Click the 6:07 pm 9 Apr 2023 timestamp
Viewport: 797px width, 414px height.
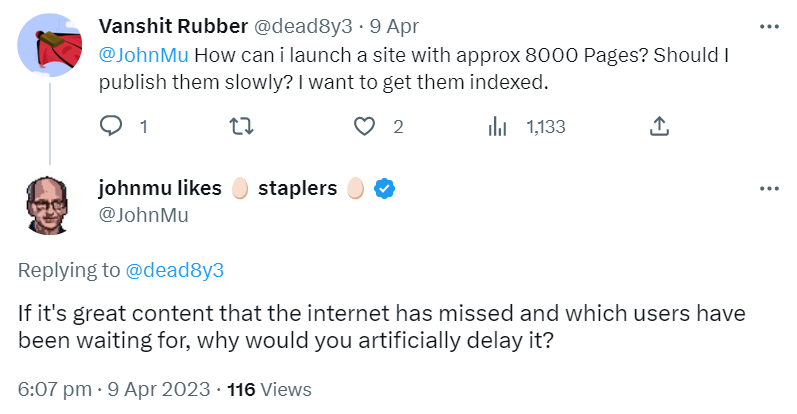tap(115, 389)
